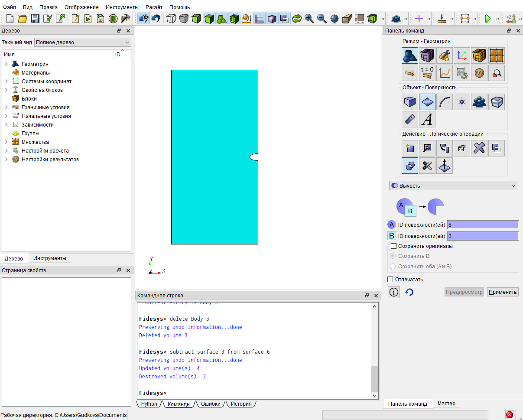Click the Delete X action icon
The width and height of the screenshot is (523, 420).
pos(479,148)
